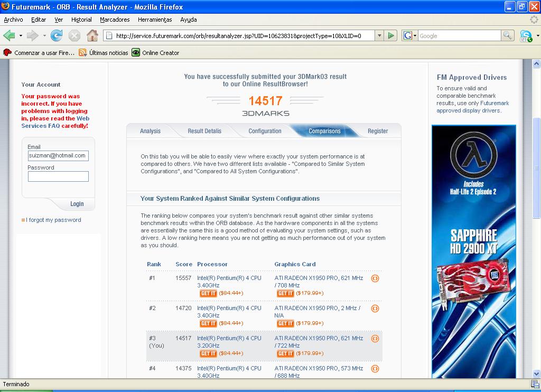Image resolution: width=541 pixels, height=392 pixels.
Task: Open the back button history dropdown
Action: 21,35
